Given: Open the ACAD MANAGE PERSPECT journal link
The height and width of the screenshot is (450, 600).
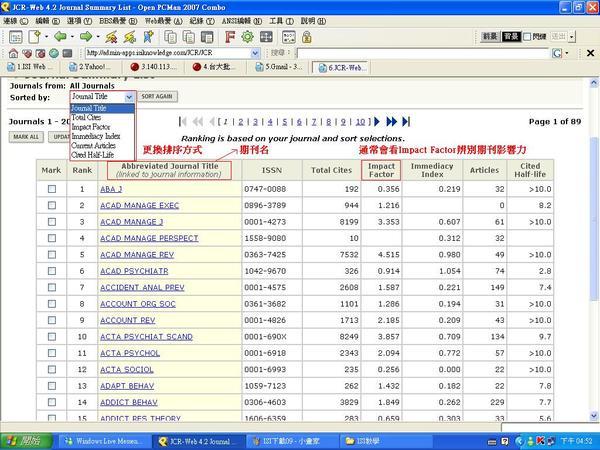Looking at the screenshot, I should pos(149,238).
